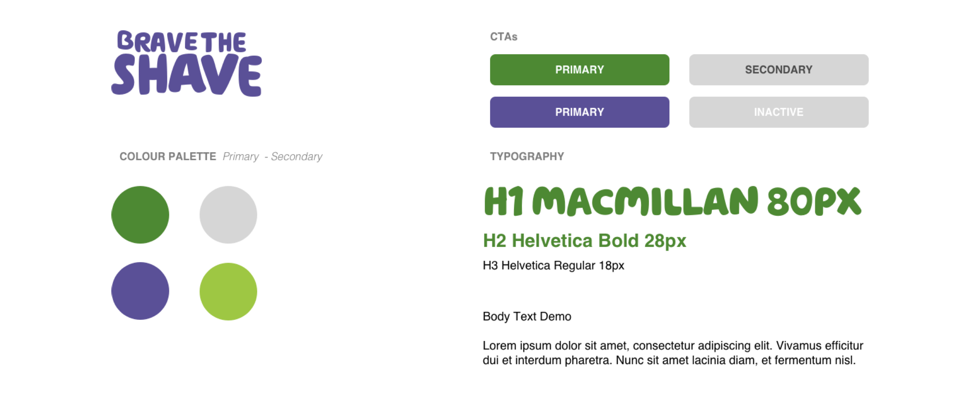Select the lime green colour swatch
Image resolution: width=980 pixels, height=419 pixels.
pos(228,292)
